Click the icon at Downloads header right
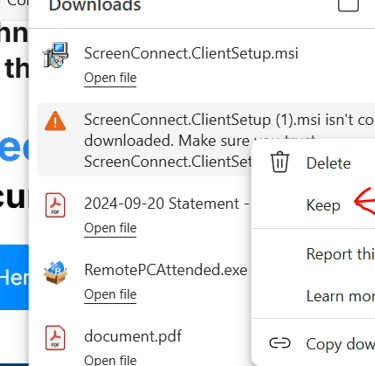375x366 pixels. point(348,5)
